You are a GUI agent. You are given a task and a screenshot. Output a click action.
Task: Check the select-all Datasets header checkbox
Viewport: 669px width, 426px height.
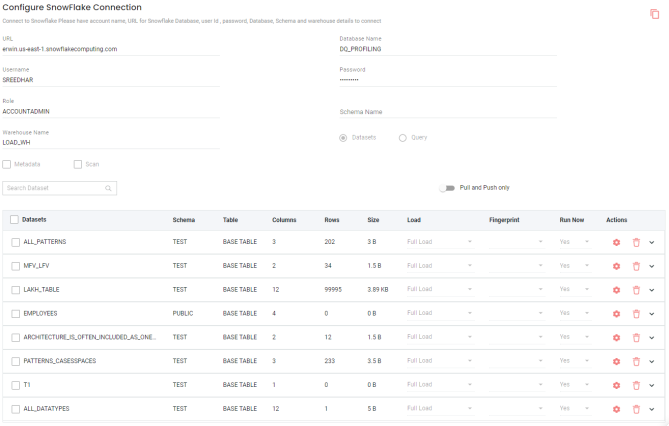pyautogui.click(x=14, y=219)
